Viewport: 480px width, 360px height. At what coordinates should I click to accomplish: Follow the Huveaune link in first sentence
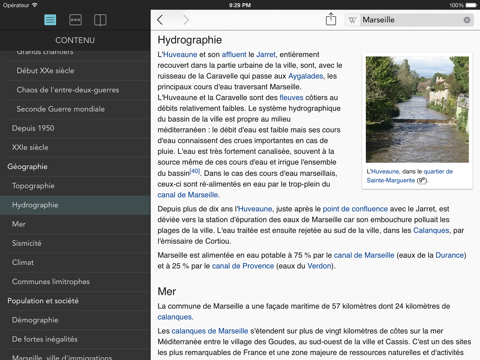click(180, 54)
